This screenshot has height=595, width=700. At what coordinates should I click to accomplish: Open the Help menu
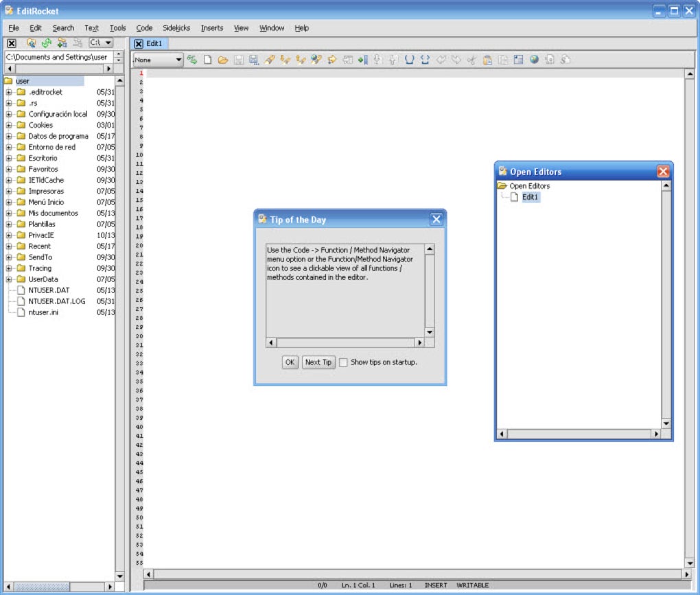(302, 27)
